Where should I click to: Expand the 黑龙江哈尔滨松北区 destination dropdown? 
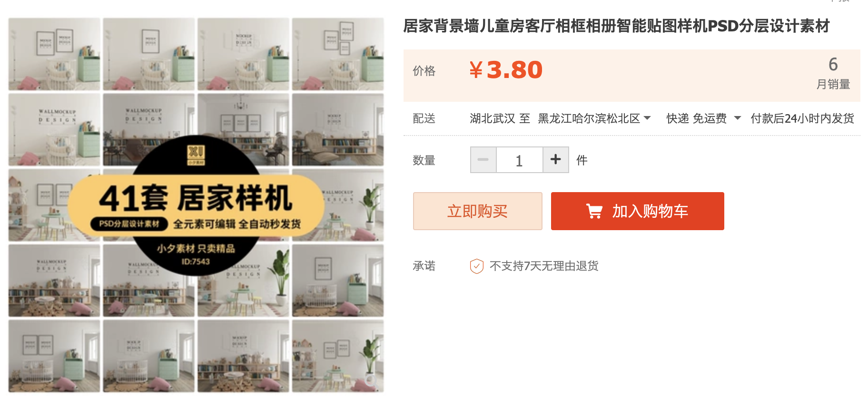tap(594, 118)
